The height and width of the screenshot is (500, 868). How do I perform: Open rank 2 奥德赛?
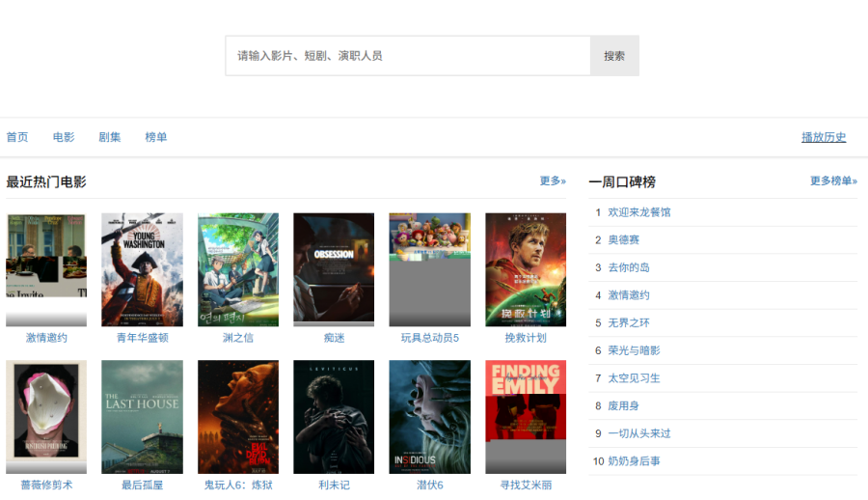623,240
